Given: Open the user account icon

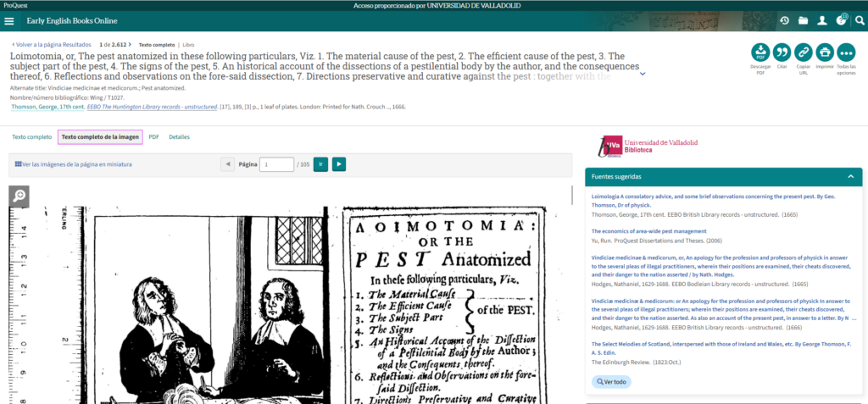Looking at the screenshot, I should click(822, 20).
